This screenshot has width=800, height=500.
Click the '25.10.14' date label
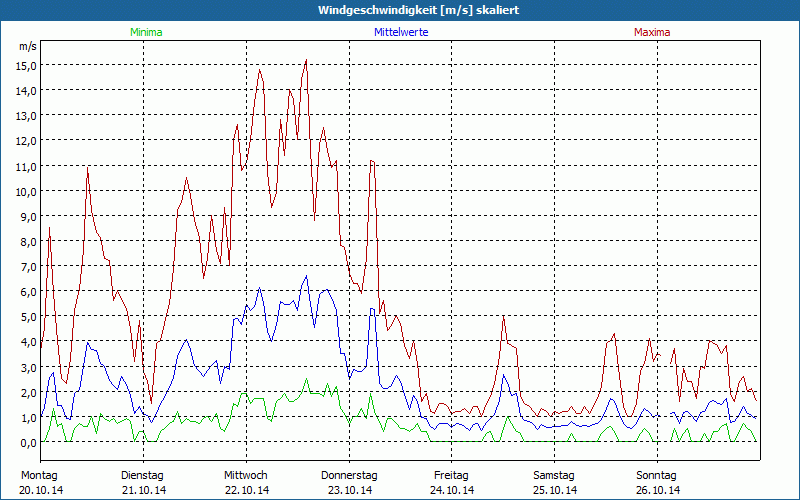click(555, 490)
